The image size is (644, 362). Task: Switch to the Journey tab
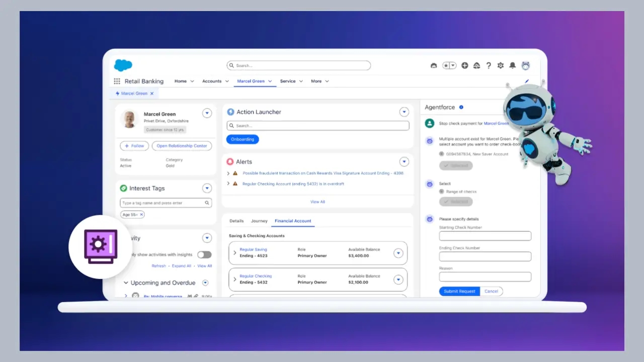[260, 221]
